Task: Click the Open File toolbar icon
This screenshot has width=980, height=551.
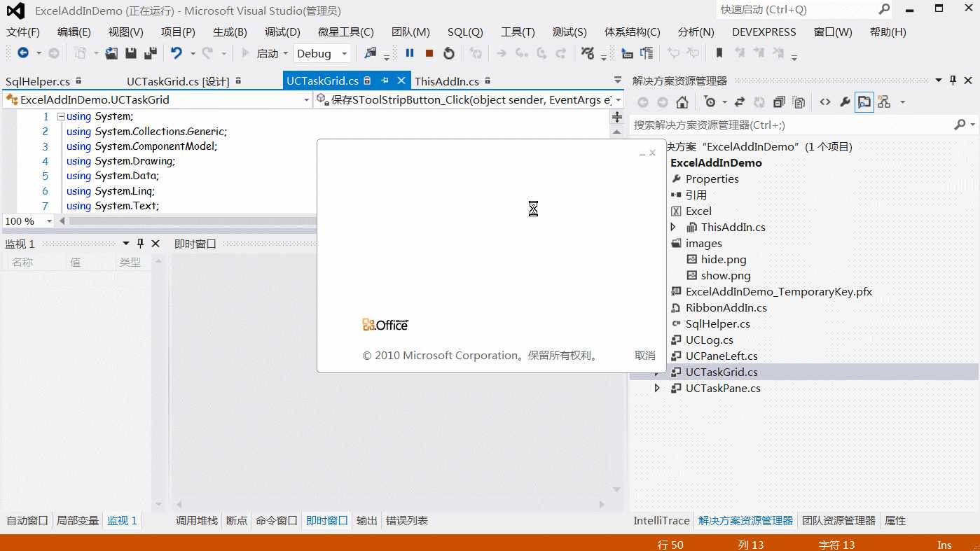Action: pyautogui.click(x=111, y=53)
